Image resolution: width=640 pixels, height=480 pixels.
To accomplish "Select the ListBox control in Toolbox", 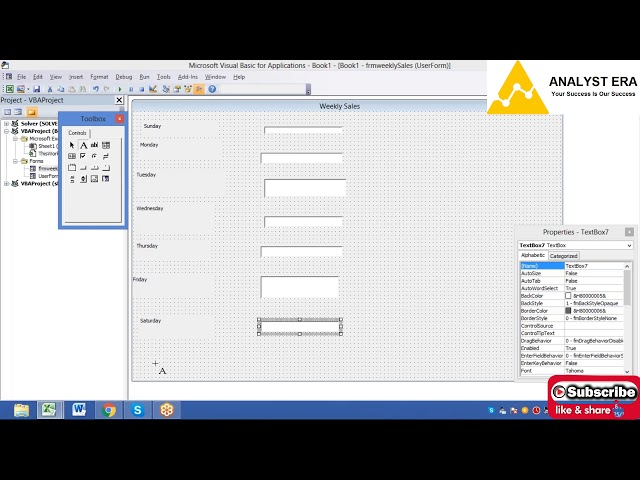I will coord(72,156).
